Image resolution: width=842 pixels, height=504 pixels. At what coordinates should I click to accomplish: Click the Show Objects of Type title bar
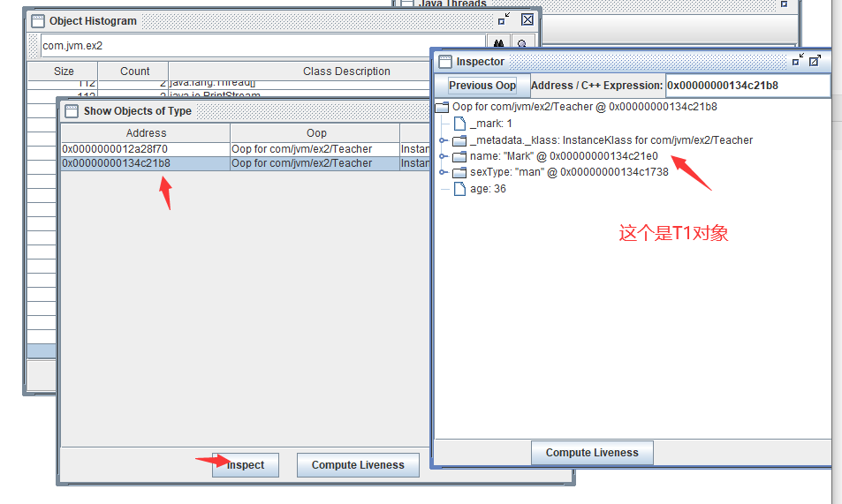246,111
